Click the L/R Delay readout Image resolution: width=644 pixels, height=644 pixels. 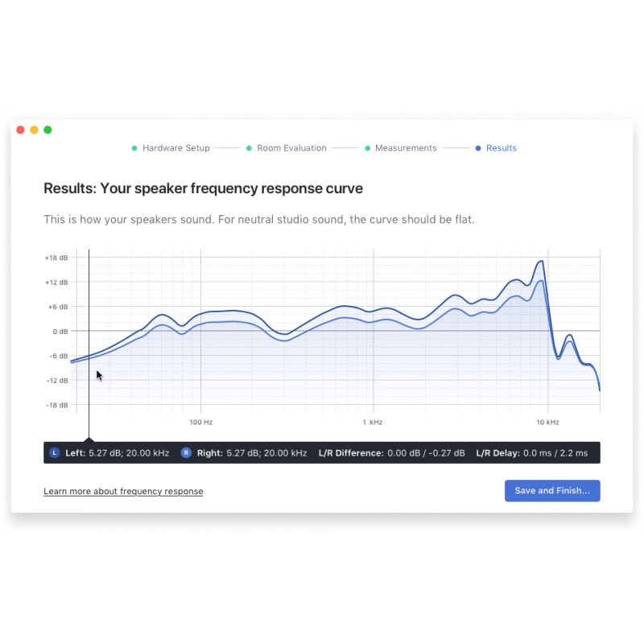531,453
